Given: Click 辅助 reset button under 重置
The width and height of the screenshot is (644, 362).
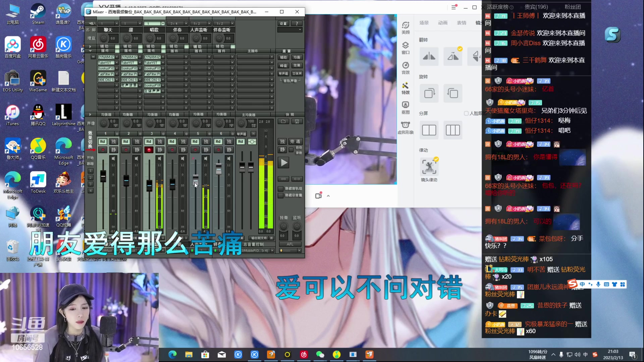Looking at the screenshot, I should coord(283,57).
